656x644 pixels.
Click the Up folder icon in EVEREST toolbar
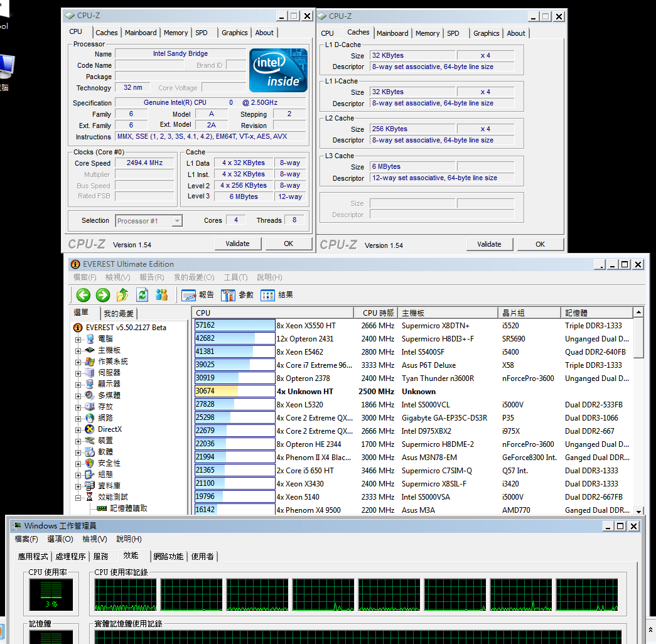pyautogui.click(x=123, y=295)
